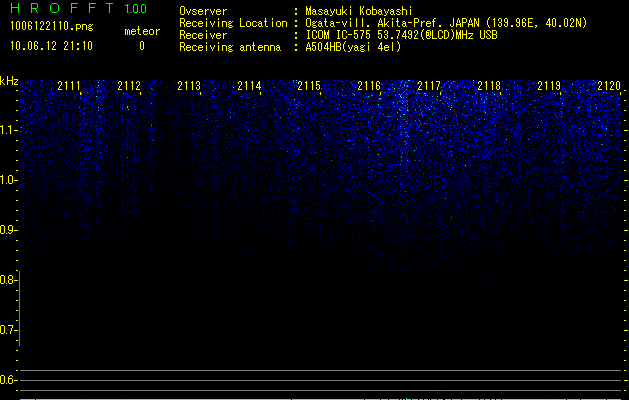Click the Receiving antenna label
The width and height of the screenshot is (629, 400).
[230, 47]
